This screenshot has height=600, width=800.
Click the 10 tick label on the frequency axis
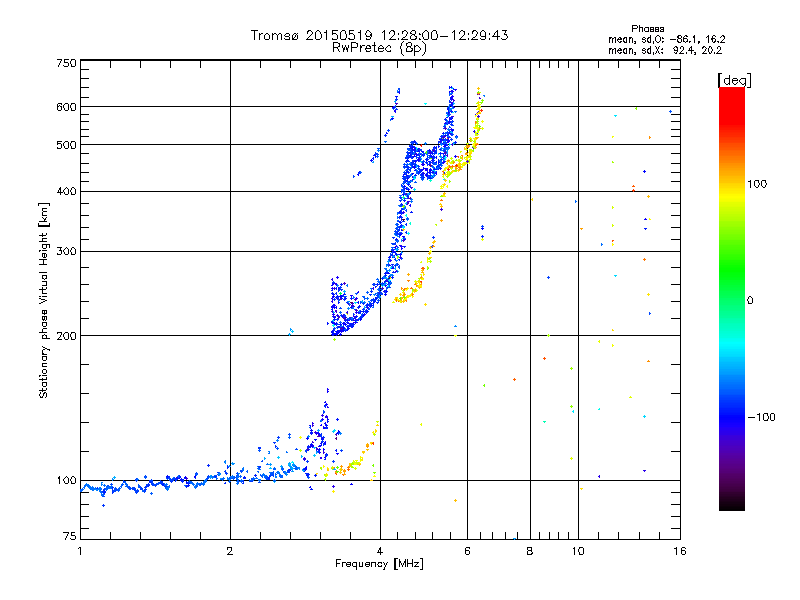pyautogui.click(x=578, y=551)
